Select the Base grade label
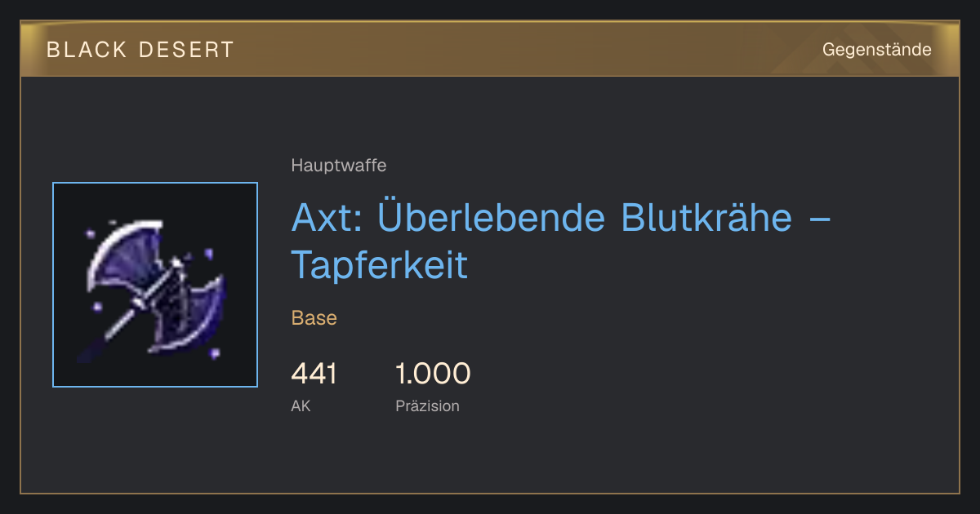 tap(314, 317)
